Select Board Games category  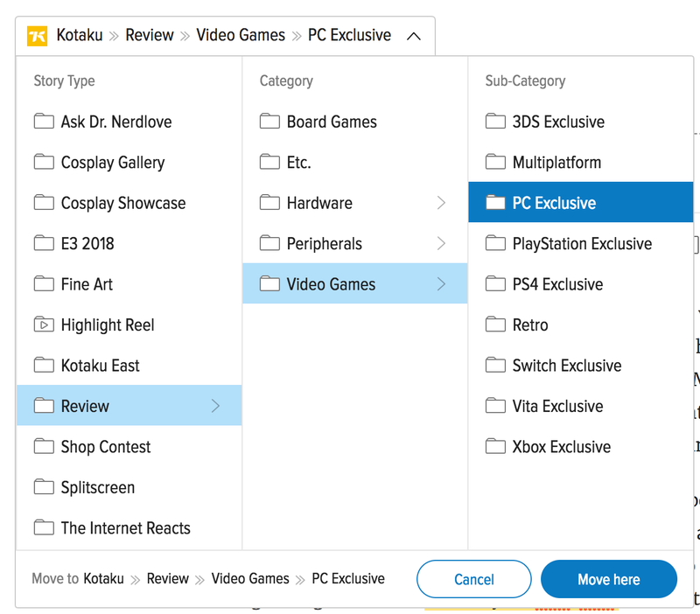click(x=355, y=122)
